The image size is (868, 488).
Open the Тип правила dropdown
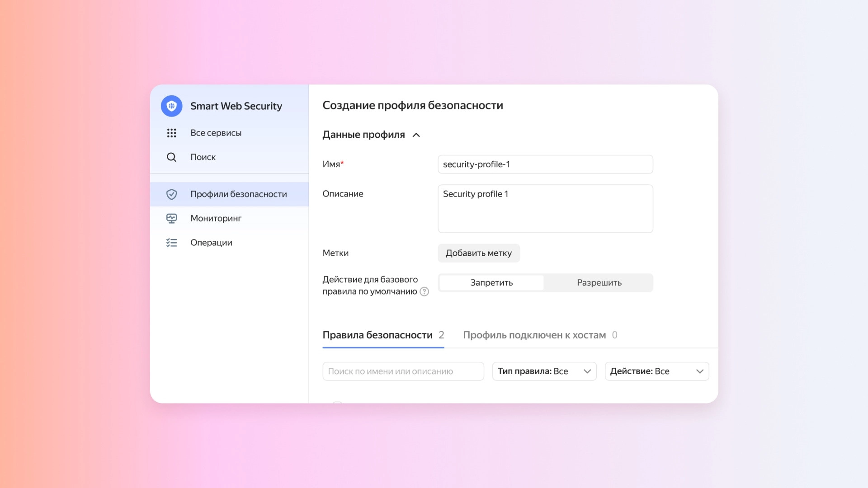point(544,371)
